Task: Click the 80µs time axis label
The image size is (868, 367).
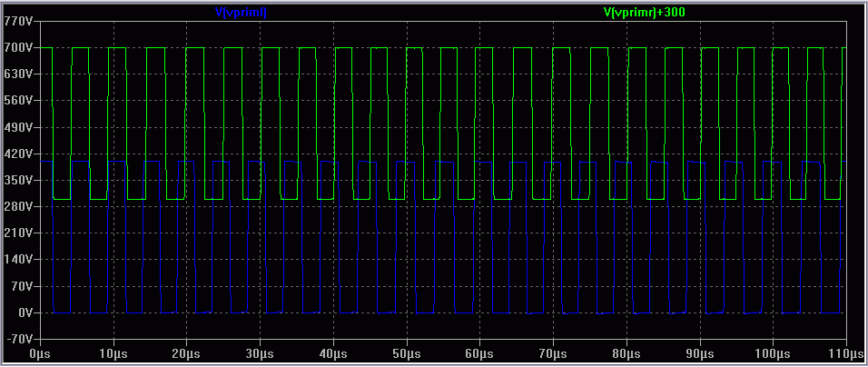Action: [x=626, y=352]
